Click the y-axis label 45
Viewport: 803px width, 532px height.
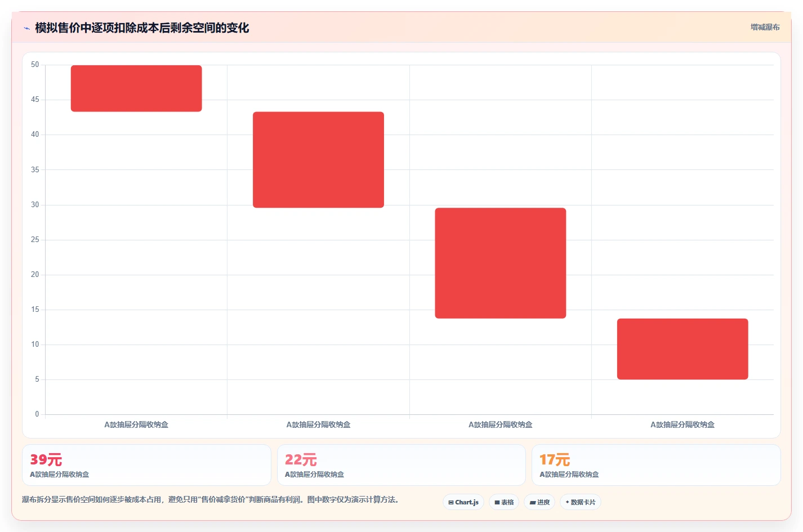35,100
